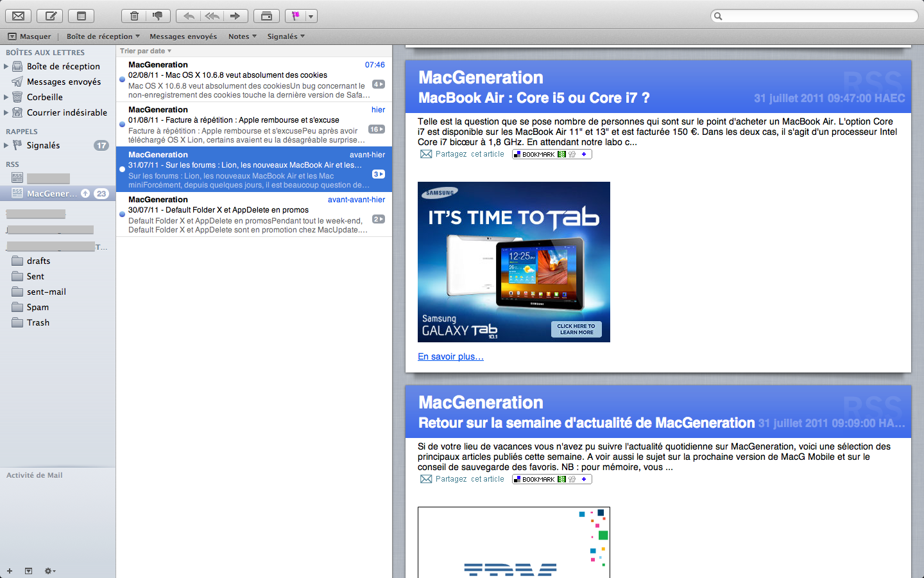Expand the Corbeille disclosure triangle
This screenshot has height=578, width=924.
coord(6,97)
